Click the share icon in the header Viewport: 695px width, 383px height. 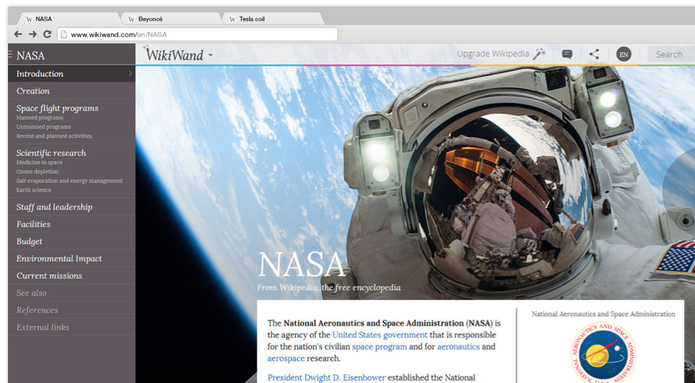click(594, 54)
